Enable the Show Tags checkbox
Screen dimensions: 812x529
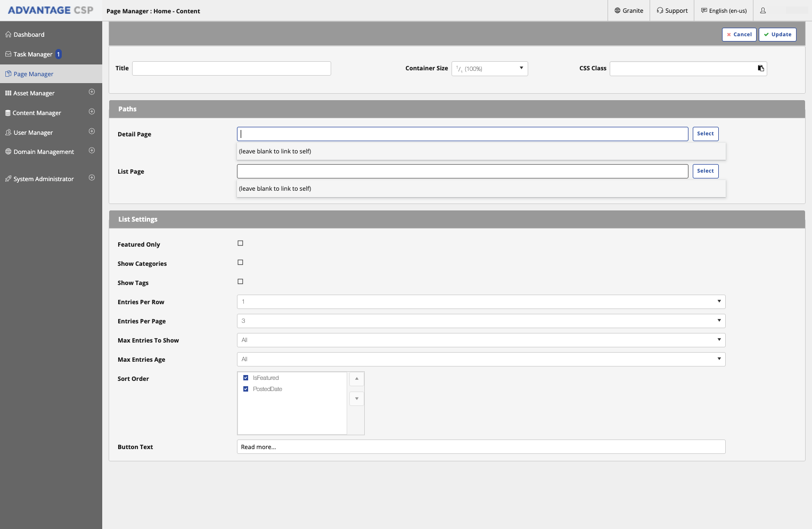(240, 282)
